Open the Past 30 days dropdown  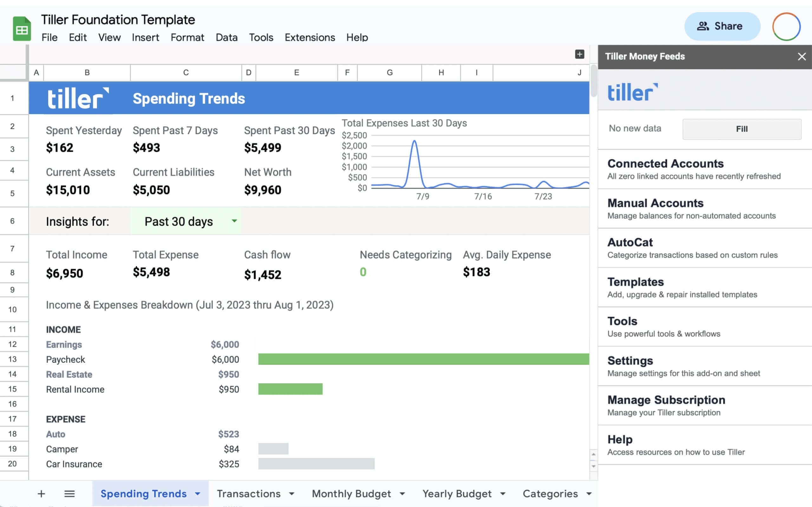(x=234, y=221)
